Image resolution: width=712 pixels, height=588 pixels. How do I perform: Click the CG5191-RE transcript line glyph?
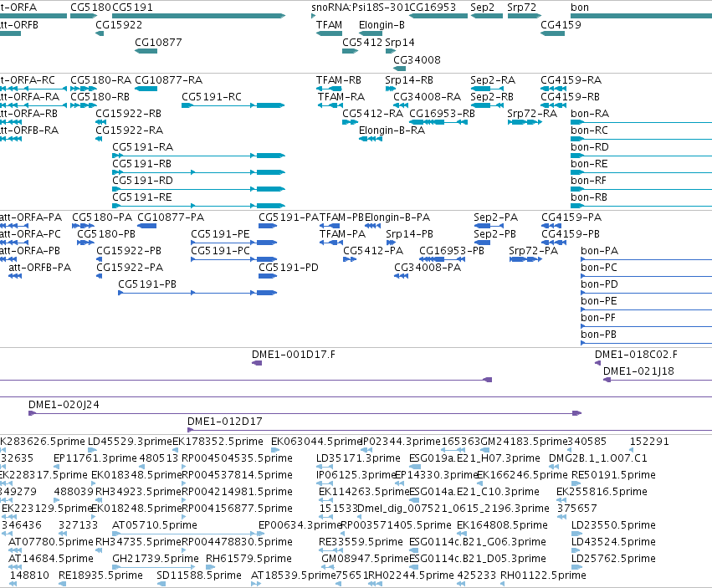tap(198, 206)
